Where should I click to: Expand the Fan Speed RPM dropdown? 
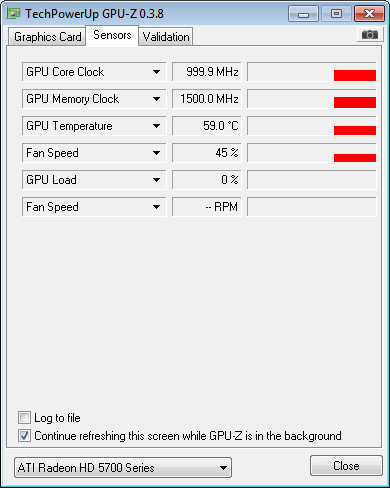pyautogui.click(x=94, y=207)
